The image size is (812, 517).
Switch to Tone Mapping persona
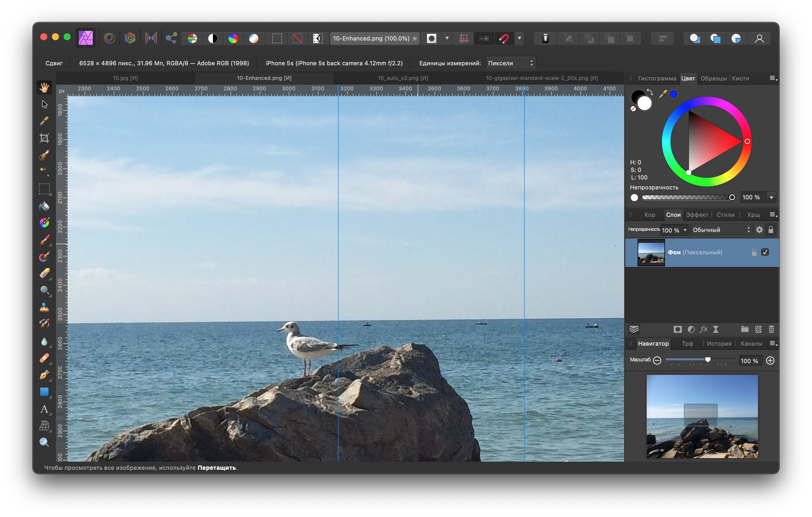point(151,38)
